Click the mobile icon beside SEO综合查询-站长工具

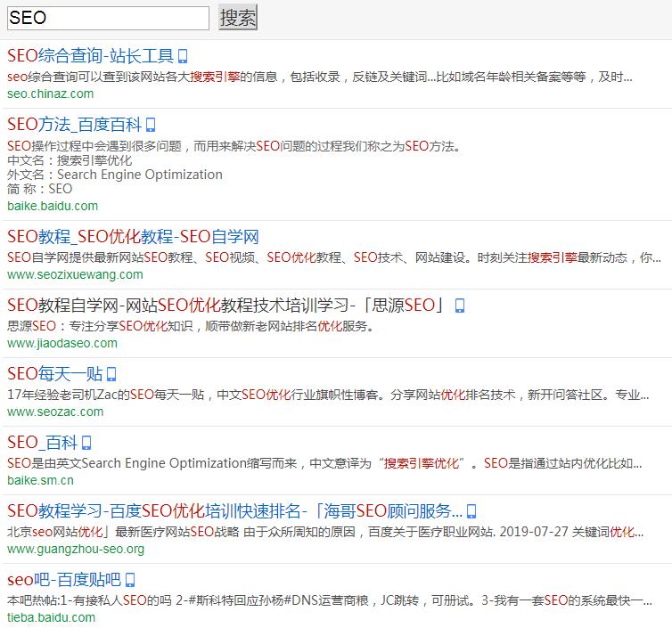183,56
